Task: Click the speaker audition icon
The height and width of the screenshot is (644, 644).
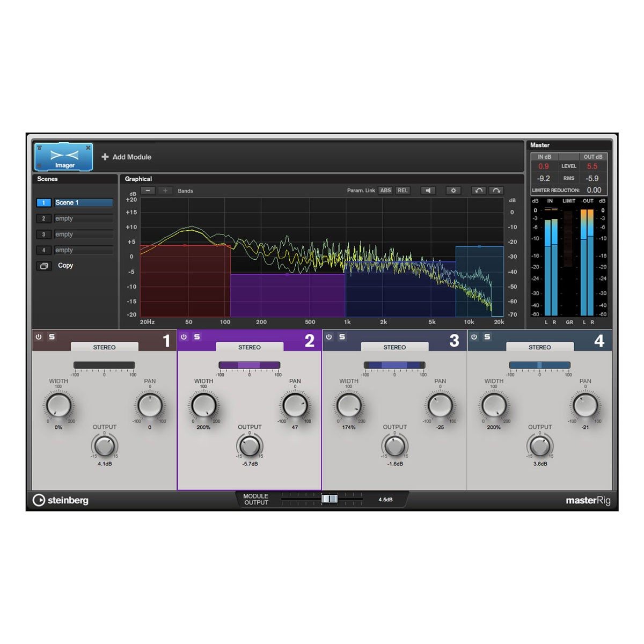Action: coord(428,191)
